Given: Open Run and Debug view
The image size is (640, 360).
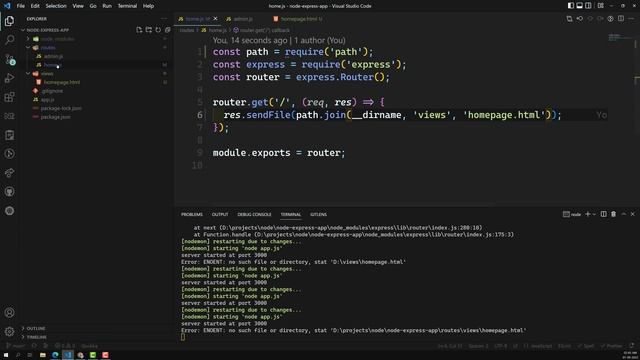Looking at the screenshot, I should click(x=9, y=78).
